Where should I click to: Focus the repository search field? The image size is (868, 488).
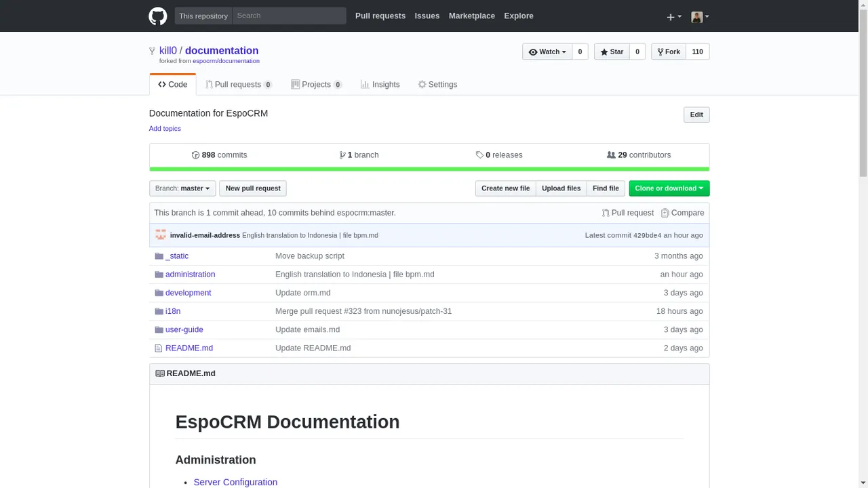(x=289, y=16)
